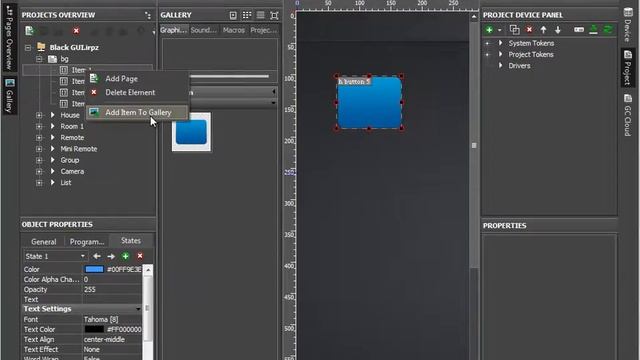Open the State 1 dropdown
This screenshot has width=640, height=360.
[x=55, y=256]
